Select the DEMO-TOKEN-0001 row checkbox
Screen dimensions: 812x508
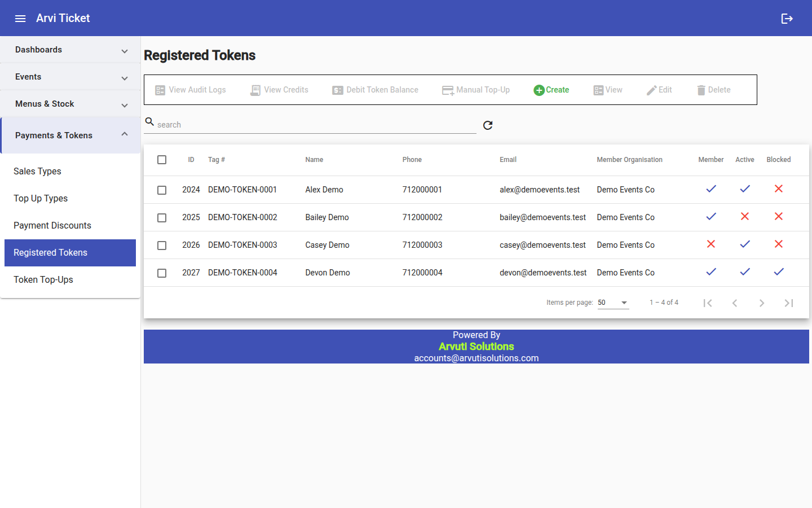point(162,190)
